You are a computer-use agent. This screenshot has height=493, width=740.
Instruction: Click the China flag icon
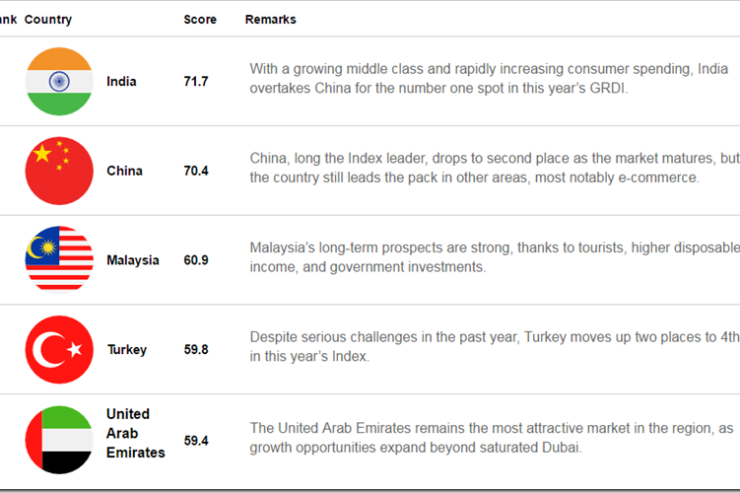click(59, 171)
